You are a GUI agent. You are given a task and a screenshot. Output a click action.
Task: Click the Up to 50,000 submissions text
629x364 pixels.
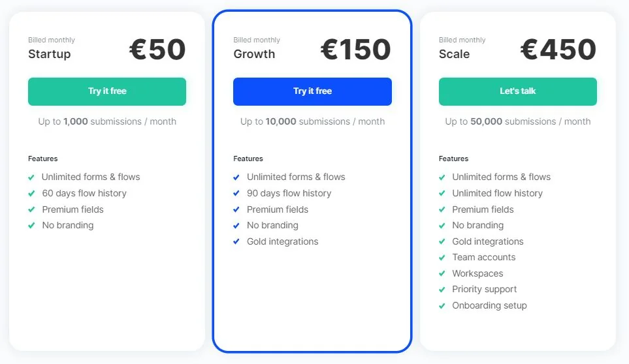click(x=517, y=121)
